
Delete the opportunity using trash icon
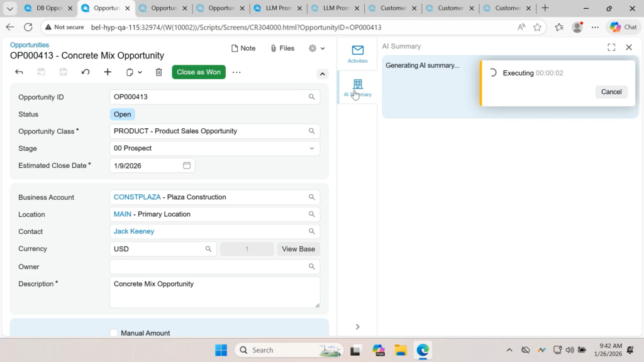(x=158, y=72)
